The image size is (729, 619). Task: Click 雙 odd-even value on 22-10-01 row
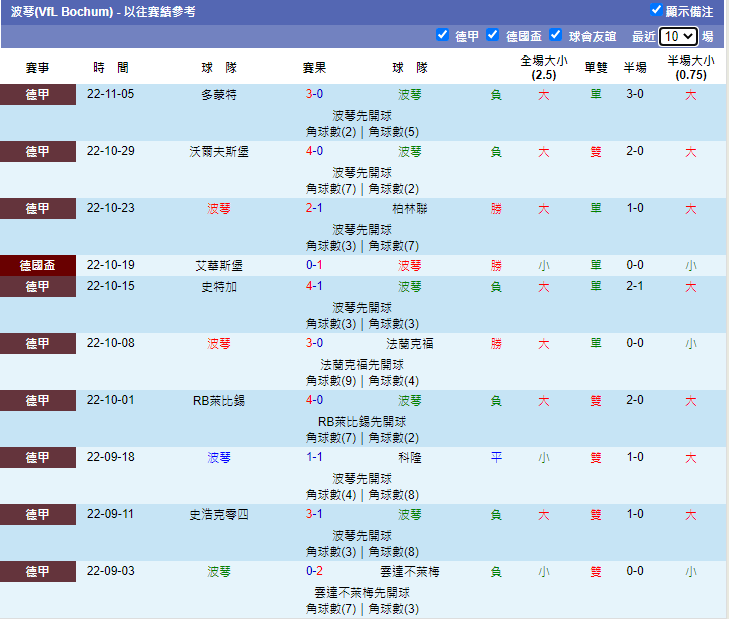(x=596, y=400)
